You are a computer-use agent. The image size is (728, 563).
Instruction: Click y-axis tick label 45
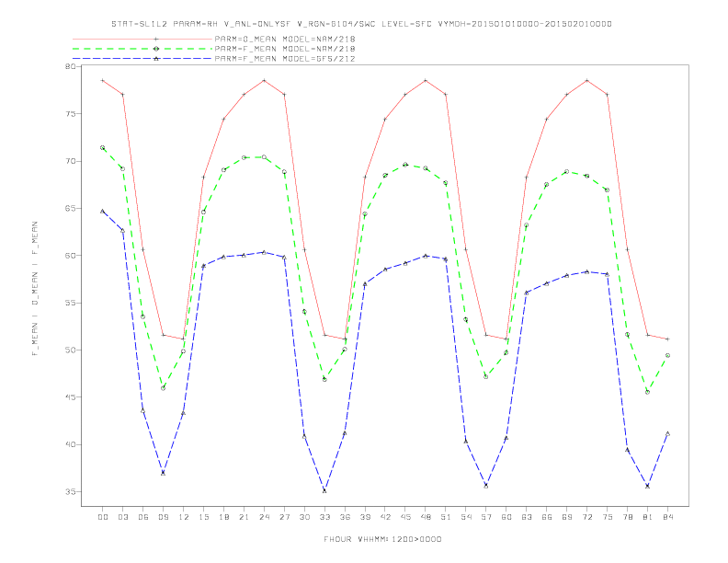coord(71,397)
